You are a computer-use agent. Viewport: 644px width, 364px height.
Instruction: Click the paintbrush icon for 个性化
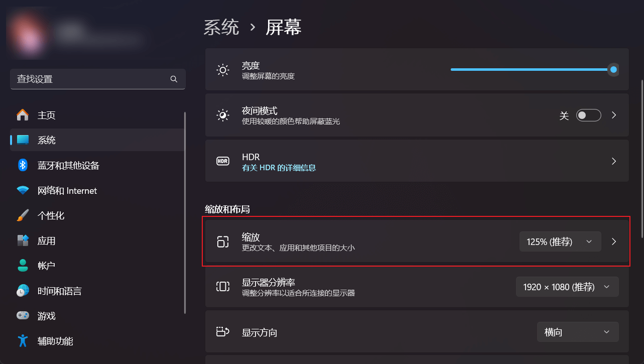point(23,215)
